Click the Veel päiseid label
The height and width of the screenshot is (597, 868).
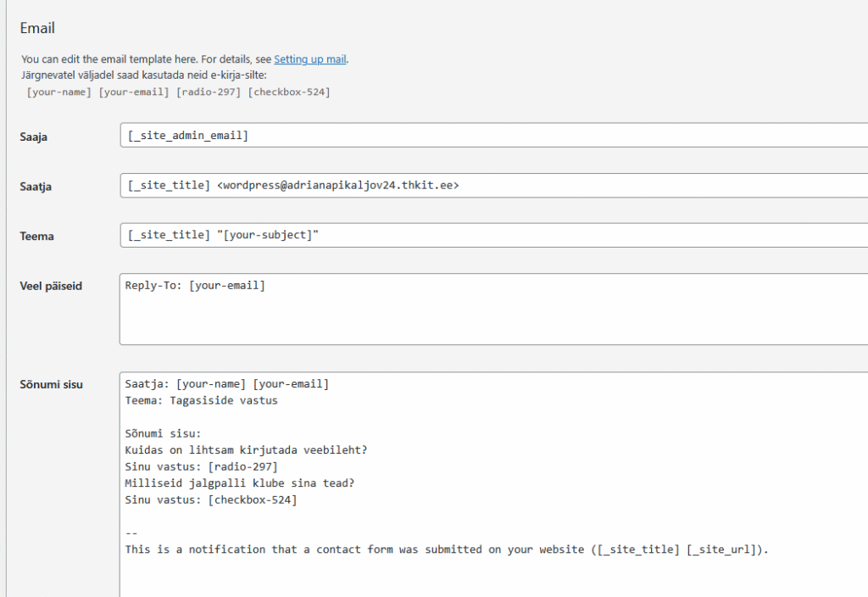pos(51,286)
